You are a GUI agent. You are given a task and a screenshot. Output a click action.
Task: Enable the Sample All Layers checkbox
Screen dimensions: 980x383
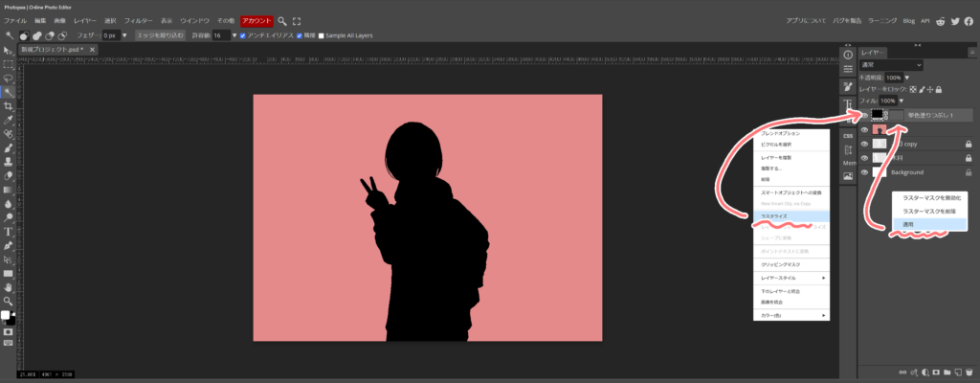point(322,35)
